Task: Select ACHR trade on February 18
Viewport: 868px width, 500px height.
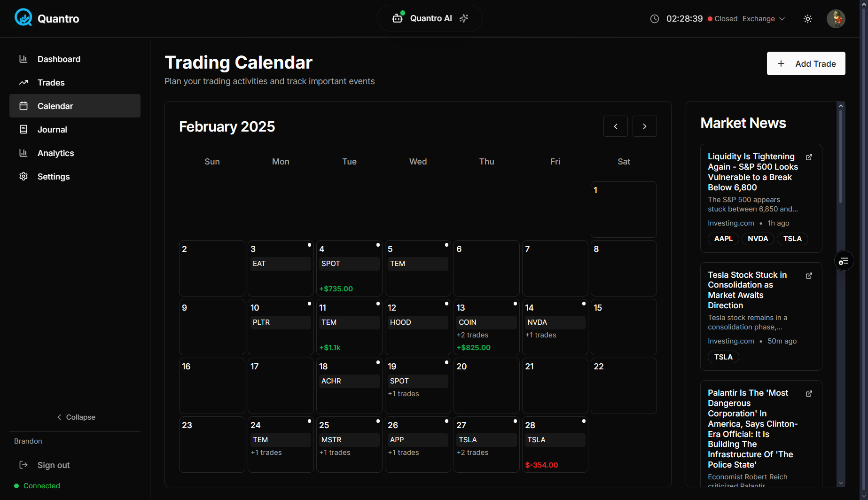Action: (349, 381)
